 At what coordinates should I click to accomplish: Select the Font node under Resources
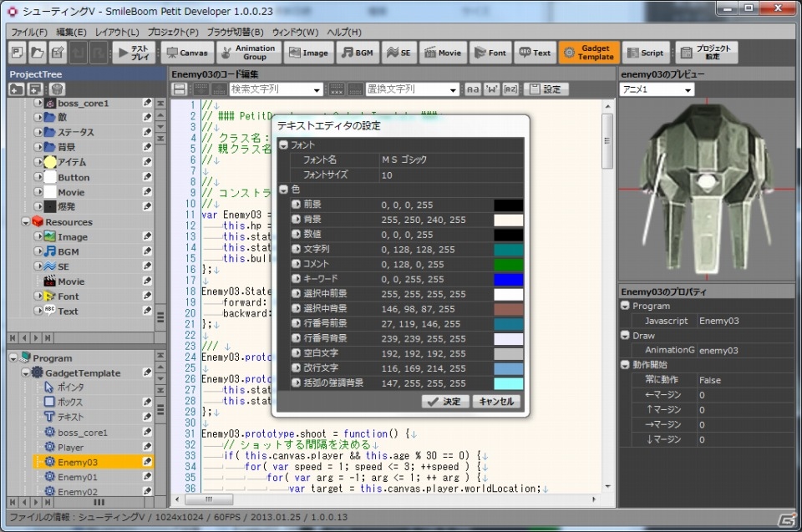[x=68, y=296]
